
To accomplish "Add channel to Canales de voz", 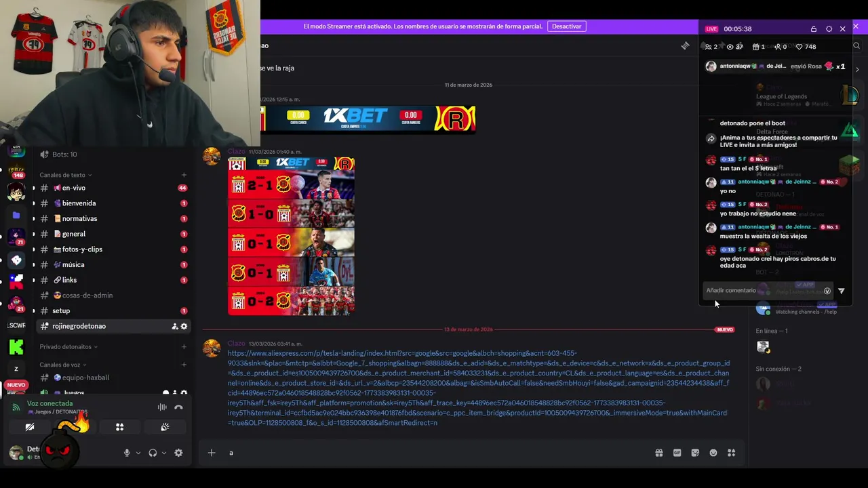I will pos(184,365).
